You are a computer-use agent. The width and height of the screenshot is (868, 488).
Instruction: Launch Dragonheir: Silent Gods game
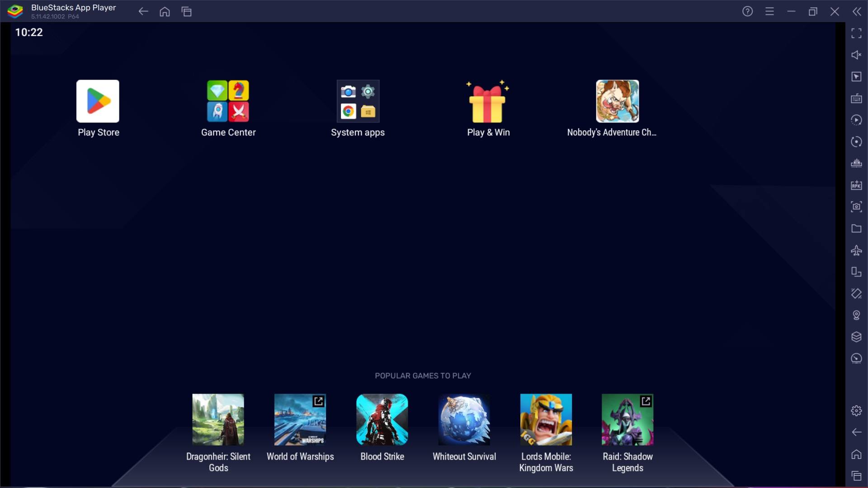coord(217,419)
